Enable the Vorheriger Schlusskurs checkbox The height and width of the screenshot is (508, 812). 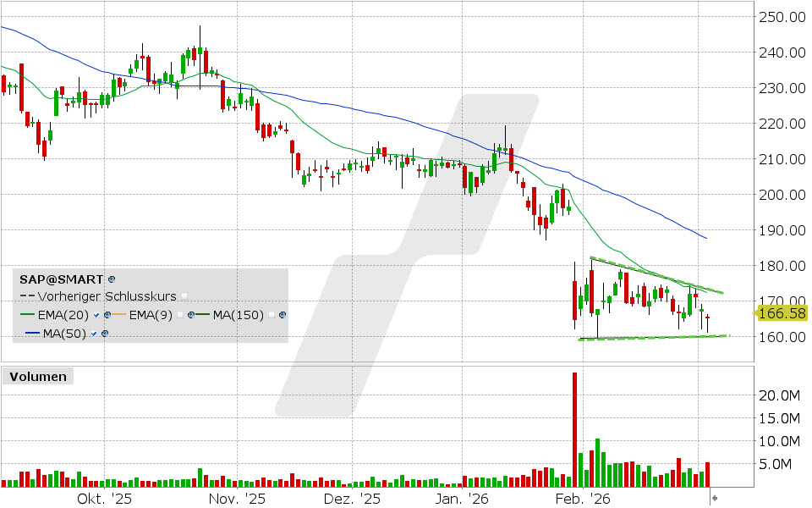(184, 296)
